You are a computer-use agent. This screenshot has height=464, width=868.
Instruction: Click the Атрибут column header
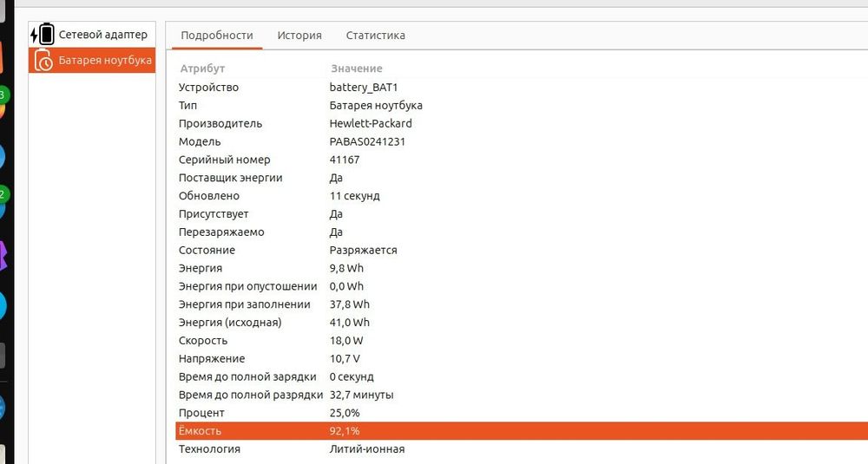tap(202, 69)
